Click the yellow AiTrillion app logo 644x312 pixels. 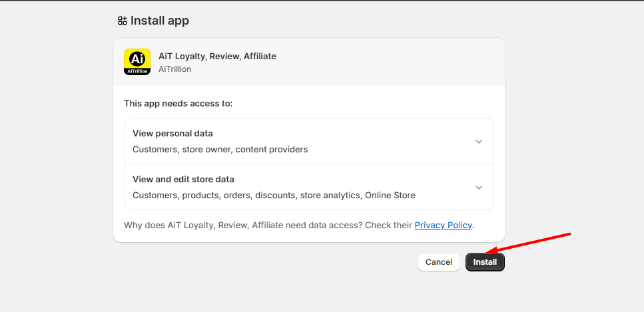coord(137,62)
